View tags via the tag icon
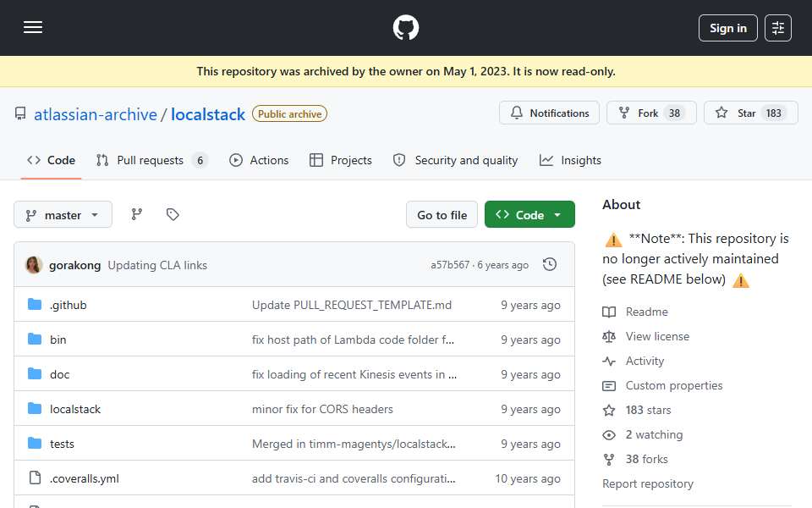The width and height of the screenshot is (812, 508). [173, 214]
